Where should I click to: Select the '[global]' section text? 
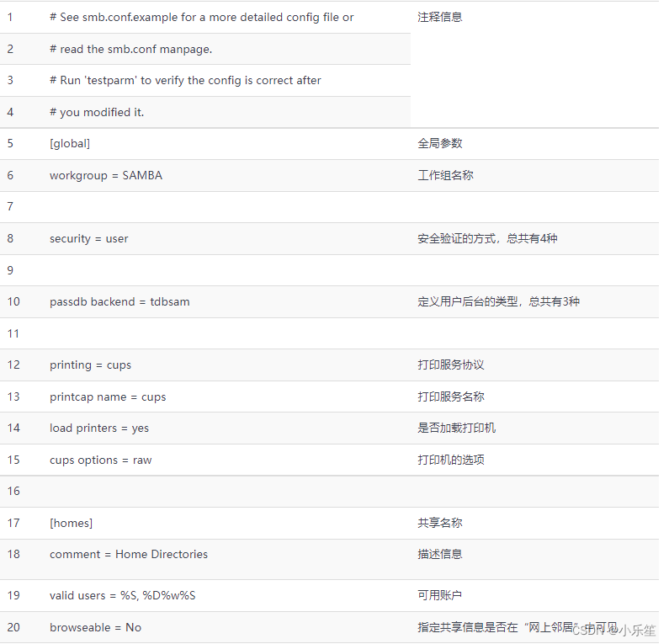coord(70,143)
